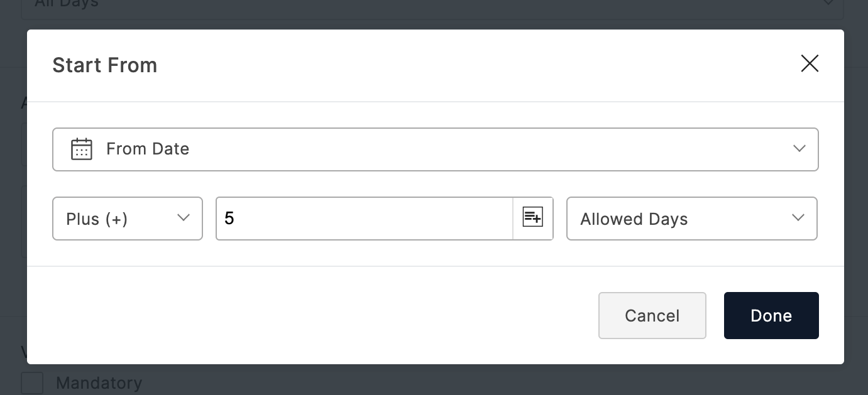Focus the number field containing 5
868x395 pixels.
click(365, 219)
